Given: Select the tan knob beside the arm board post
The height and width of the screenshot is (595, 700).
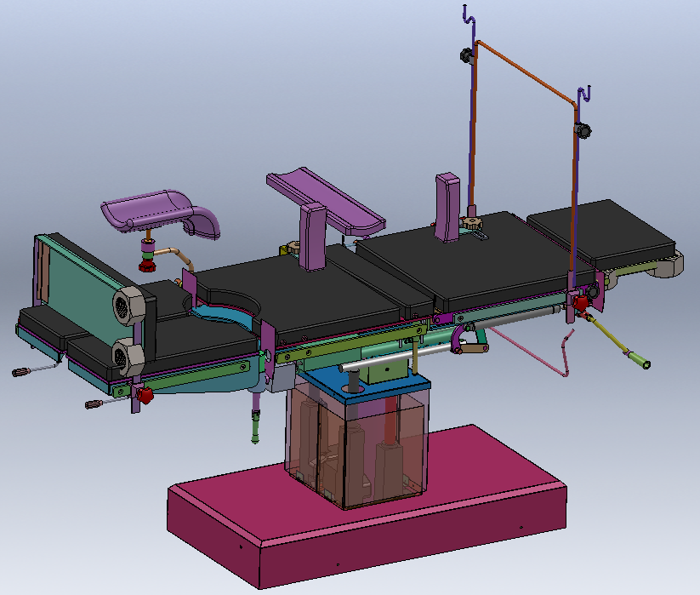Looking at the screenshot, I should [x=293, y=247].
